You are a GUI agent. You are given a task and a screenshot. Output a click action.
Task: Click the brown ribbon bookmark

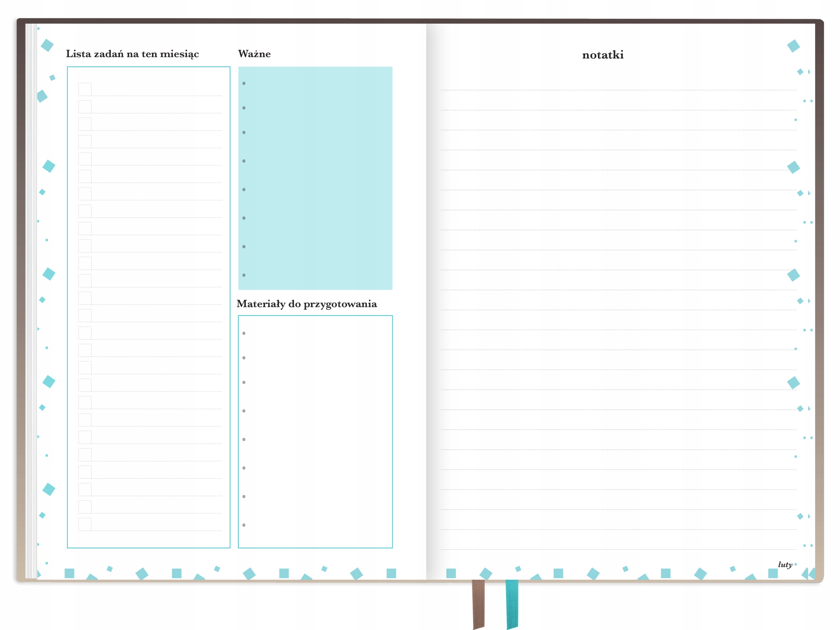[478, 604]
